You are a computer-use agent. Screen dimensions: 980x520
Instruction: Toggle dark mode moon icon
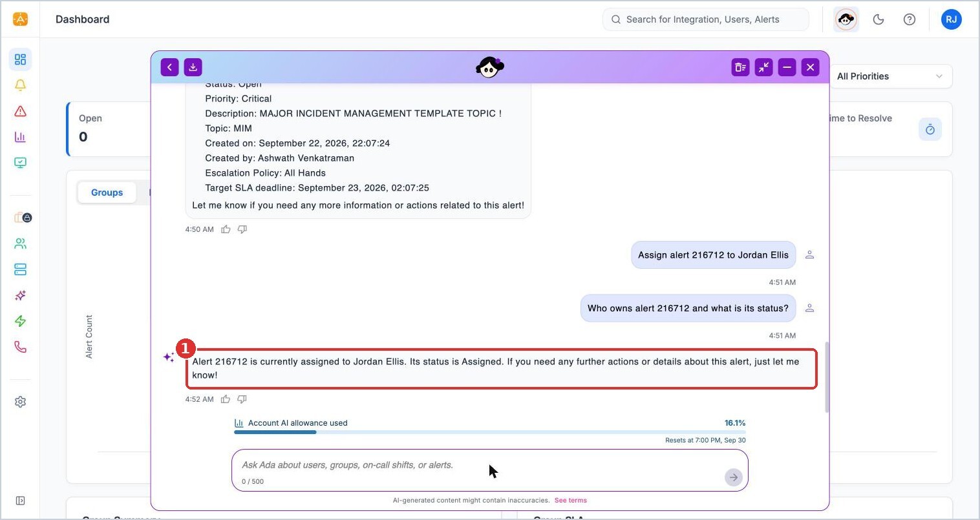(879, 19)
